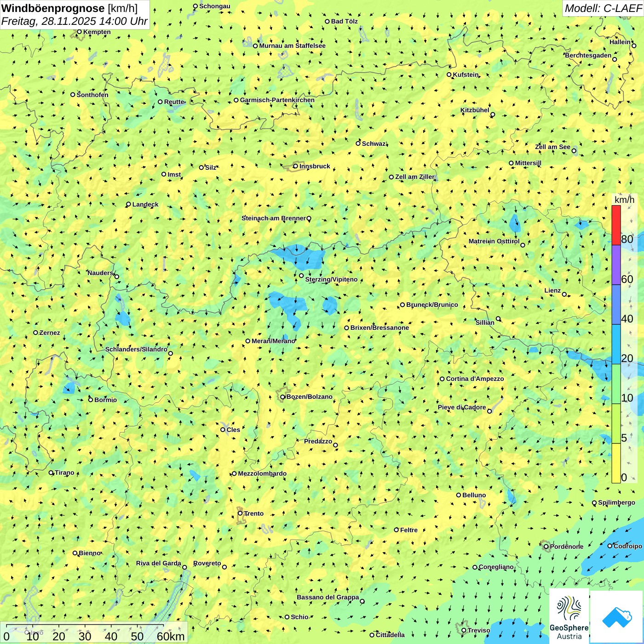Click the Steinach am Brenner label
Image resolution: width=644 pixels, height=644 pixels.
[x=273, y=218]
